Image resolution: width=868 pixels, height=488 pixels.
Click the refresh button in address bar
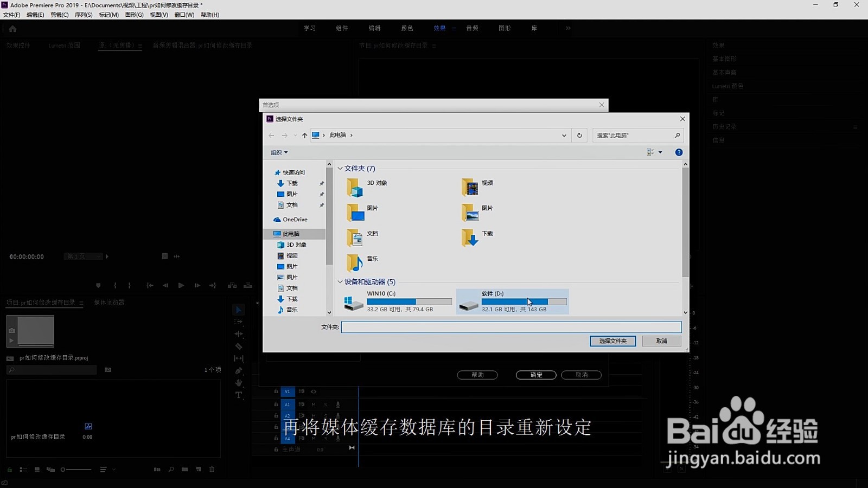(x=579, y=136)
